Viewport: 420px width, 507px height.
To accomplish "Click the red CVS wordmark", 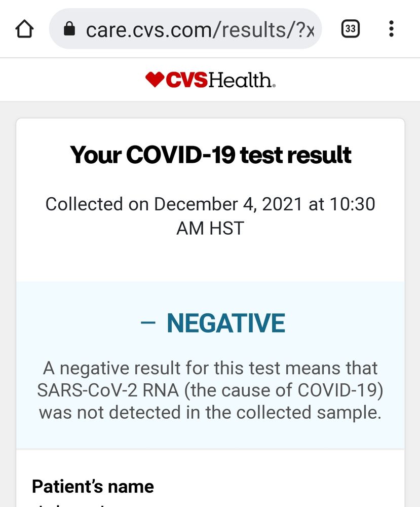I will [x=187, y=80].
